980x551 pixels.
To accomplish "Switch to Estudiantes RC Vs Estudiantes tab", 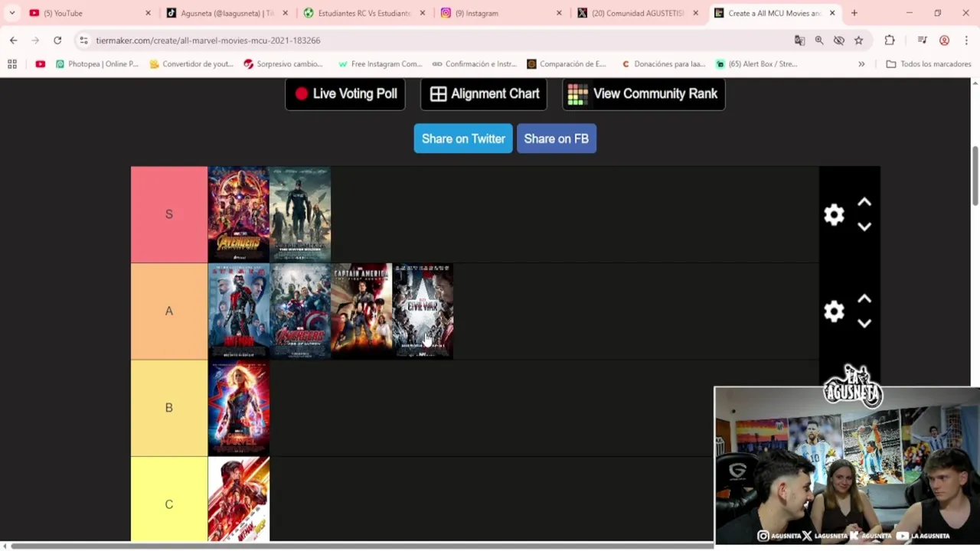I will pos(364,13).
